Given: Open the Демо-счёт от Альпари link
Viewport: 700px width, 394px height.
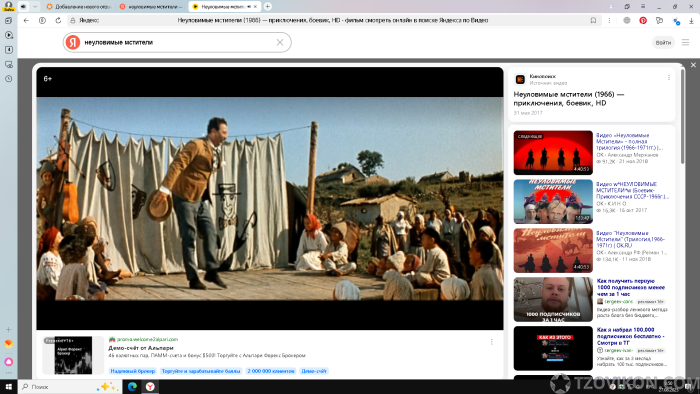Looking at the screenshot, I should 141,348.
